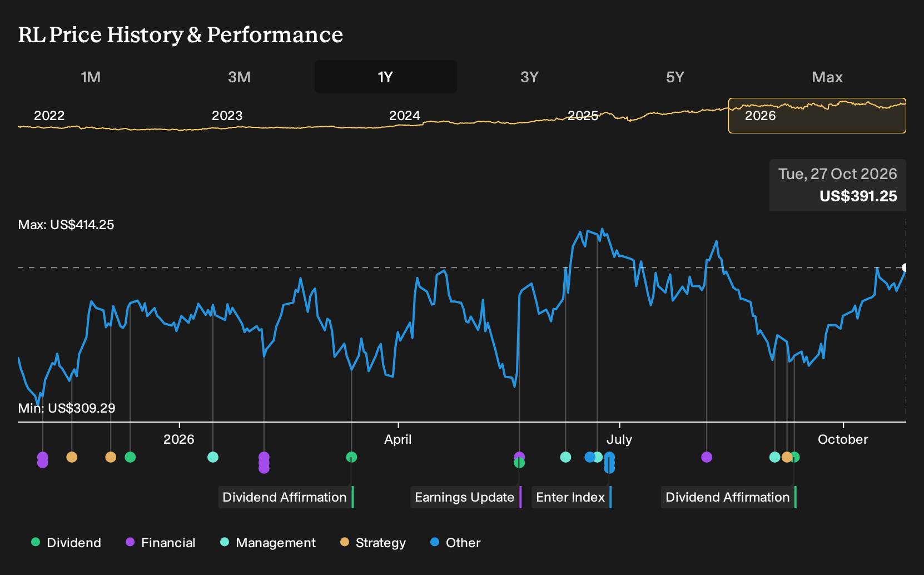Toggle Dividend events in the legend
The image size is (924, 575).
tap(66, 542)
